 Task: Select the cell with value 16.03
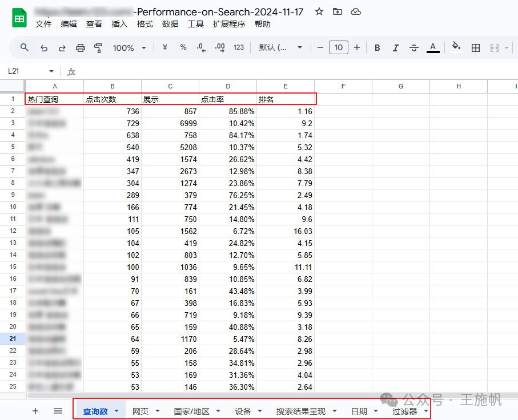[x=286, y=231]
